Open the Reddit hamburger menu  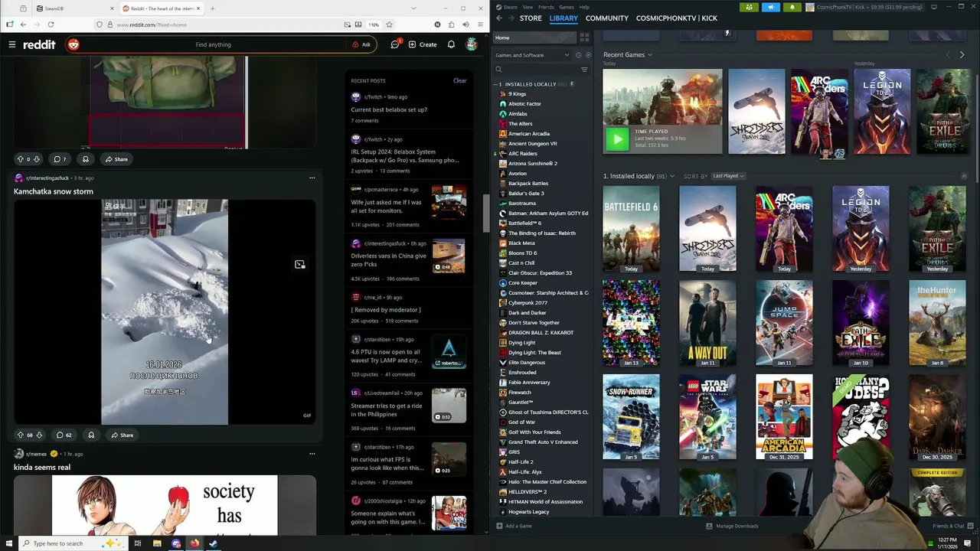pyautogui.click(x=12, y=44)
